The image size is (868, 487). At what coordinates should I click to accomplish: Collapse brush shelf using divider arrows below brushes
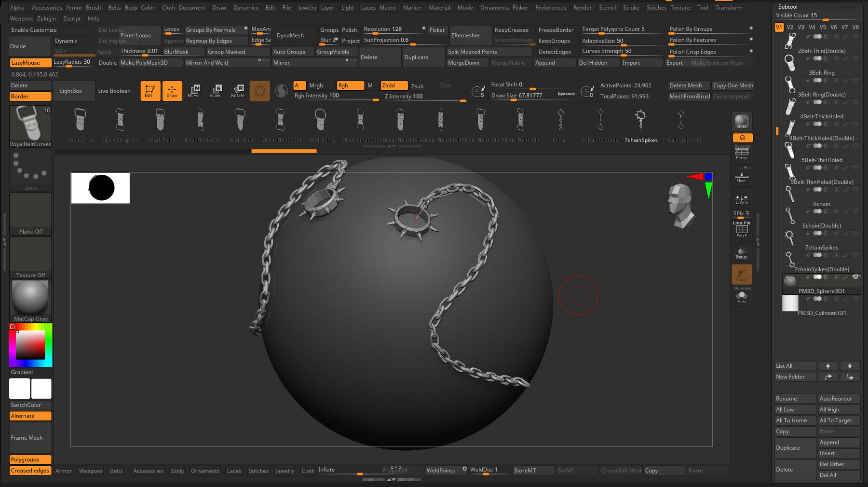[x=392, y=146]
